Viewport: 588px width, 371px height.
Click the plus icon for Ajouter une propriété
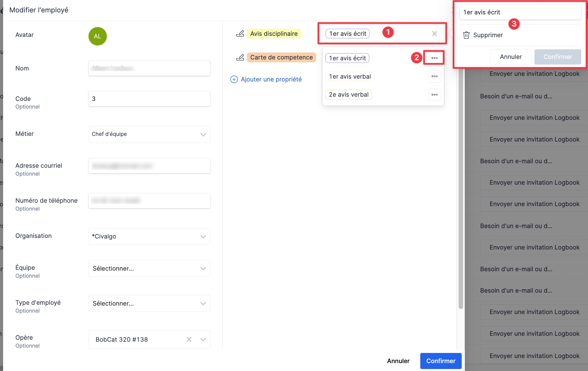[x=234, y=79]
